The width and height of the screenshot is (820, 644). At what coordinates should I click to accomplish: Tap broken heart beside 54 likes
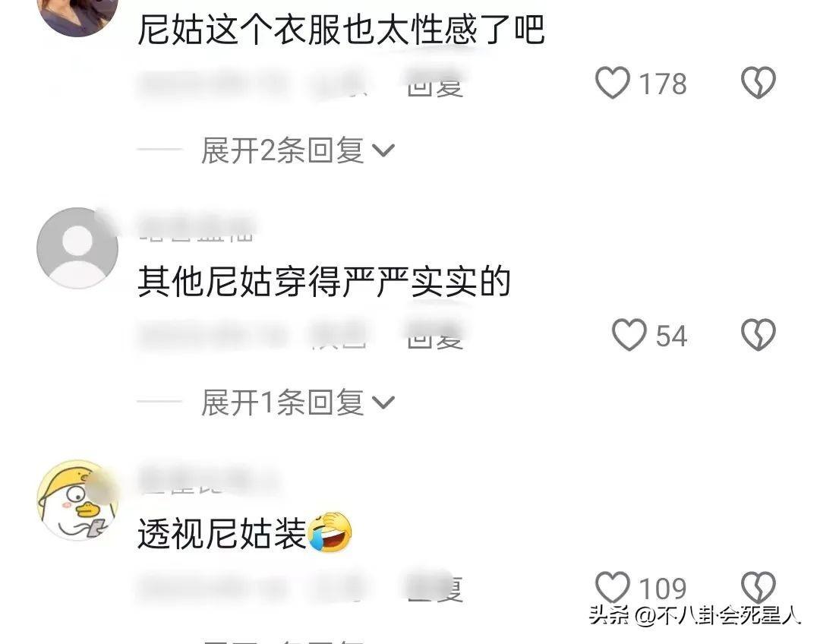coord(758,335)
